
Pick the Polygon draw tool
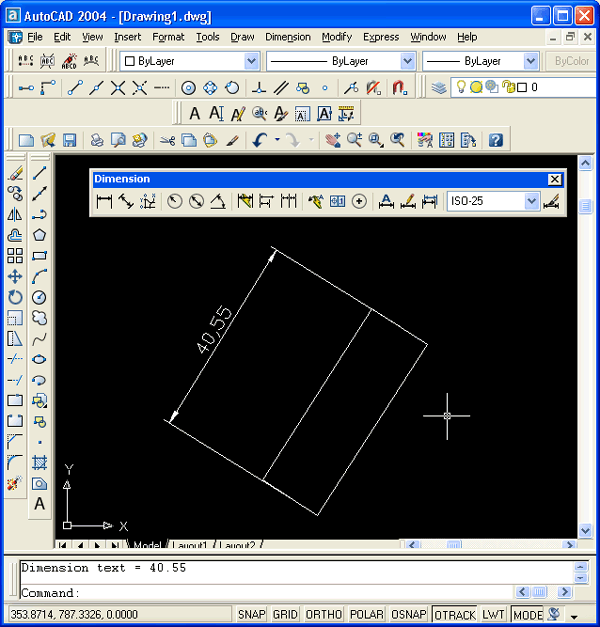click(x=40, y=235)
